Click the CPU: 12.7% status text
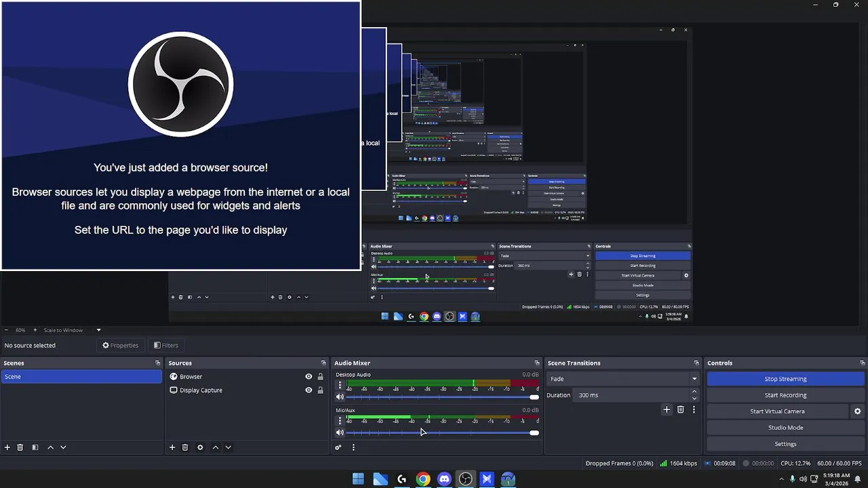The width and height of the screenshot is (868, 488). point(795,464)
